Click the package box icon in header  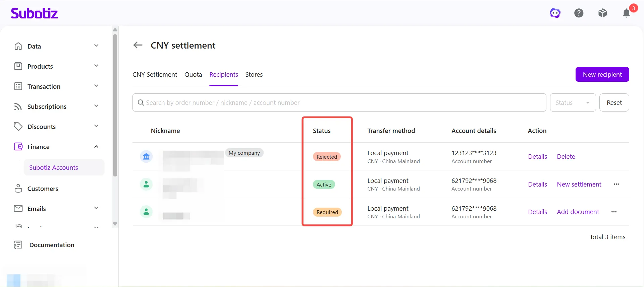[x=603, y=13]
